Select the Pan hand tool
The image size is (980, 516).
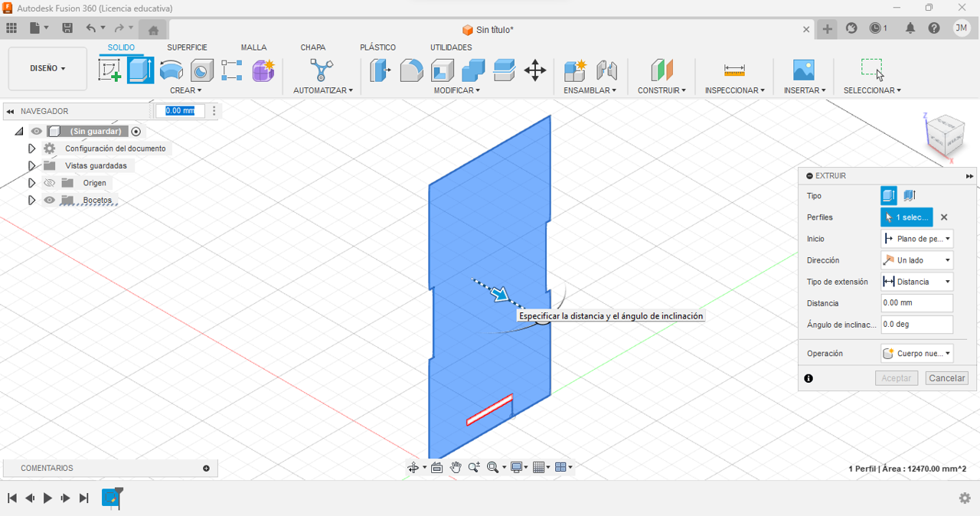[x=456, y=467]
